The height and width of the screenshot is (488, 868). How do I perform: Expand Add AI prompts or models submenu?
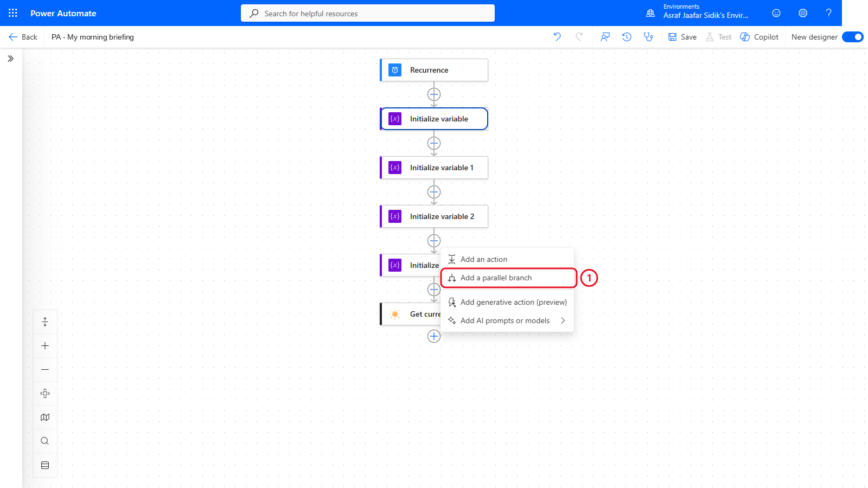tap(507, 320)
